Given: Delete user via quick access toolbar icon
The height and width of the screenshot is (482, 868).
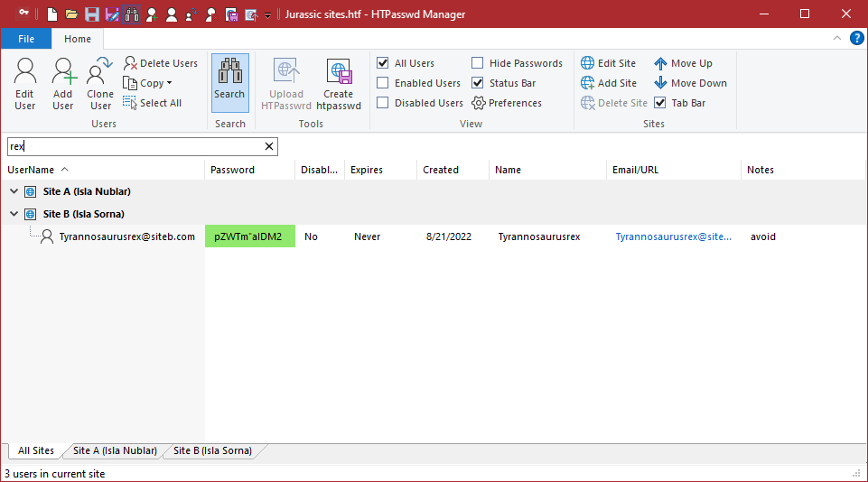Looking at the screenshot, I should click(211, 14).
